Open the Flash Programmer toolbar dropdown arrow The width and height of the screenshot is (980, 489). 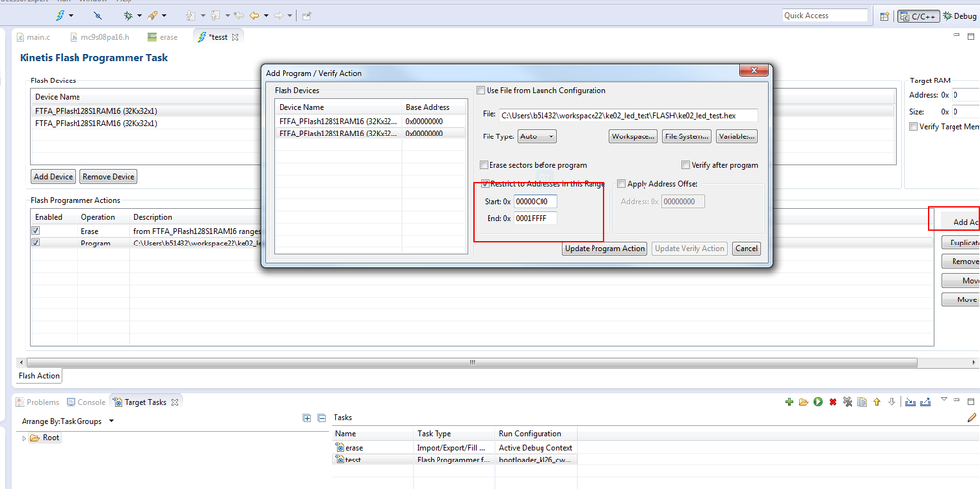point(71,15)
